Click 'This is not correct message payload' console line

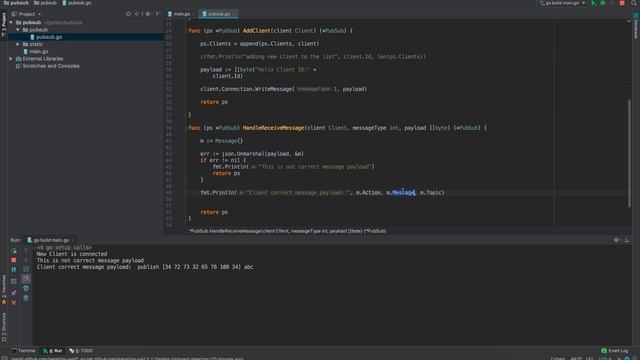click(90, 260)
